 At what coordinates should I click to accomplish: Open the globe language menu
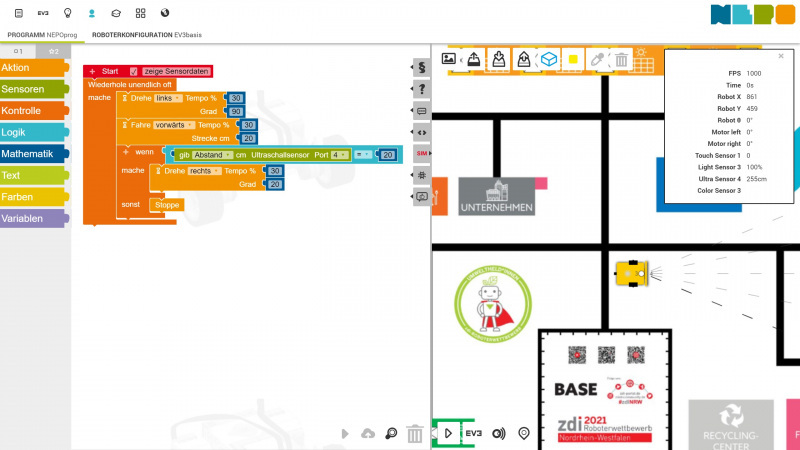[x=165, y=13]
